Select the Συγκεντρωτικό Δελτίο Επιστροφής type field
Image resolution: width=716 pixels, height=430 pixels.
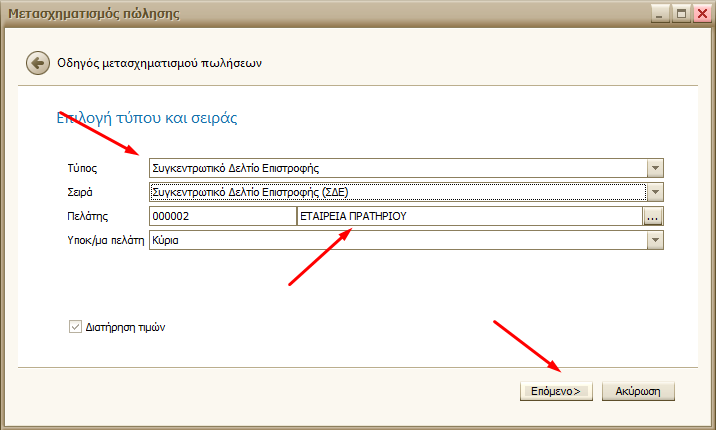tap(396, 168)
